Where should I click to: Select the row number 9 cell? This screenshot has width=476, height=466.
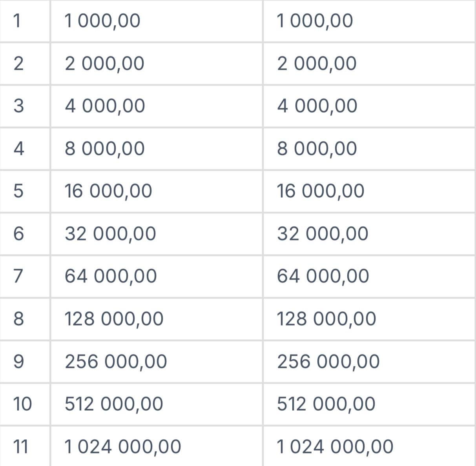(18, 361)
